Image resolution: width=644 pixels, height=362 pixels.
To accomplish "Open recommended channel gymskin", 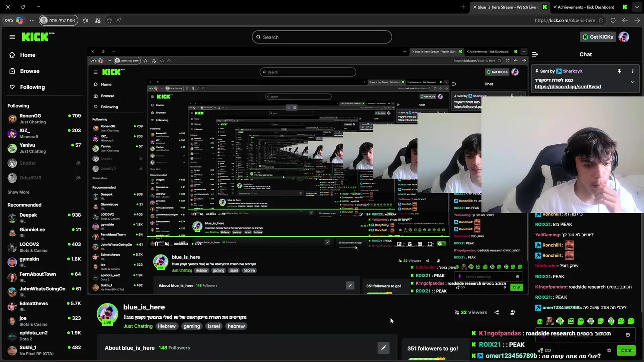I will pos(44,262).
